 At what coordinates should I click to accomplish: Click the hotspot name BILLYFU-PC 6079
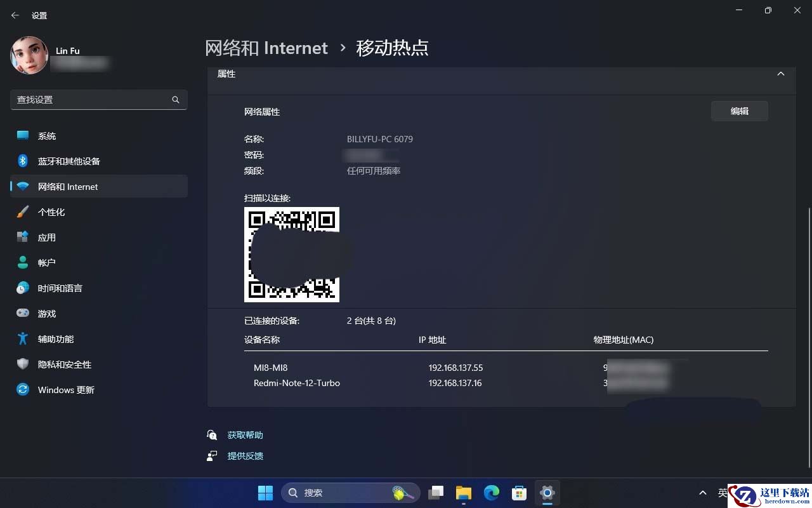(x=380, y=139)
